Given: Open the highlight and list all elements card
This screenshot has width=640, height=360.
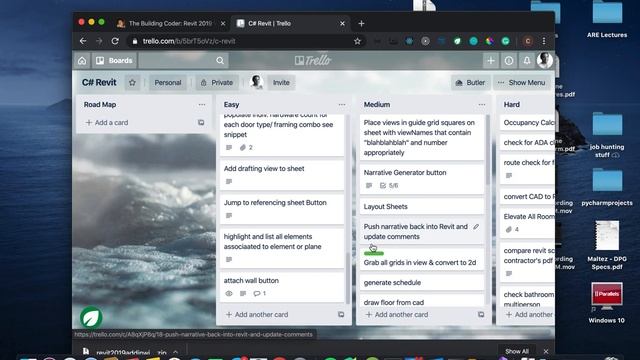Looking at the screenshot, I should pos(282,247).
